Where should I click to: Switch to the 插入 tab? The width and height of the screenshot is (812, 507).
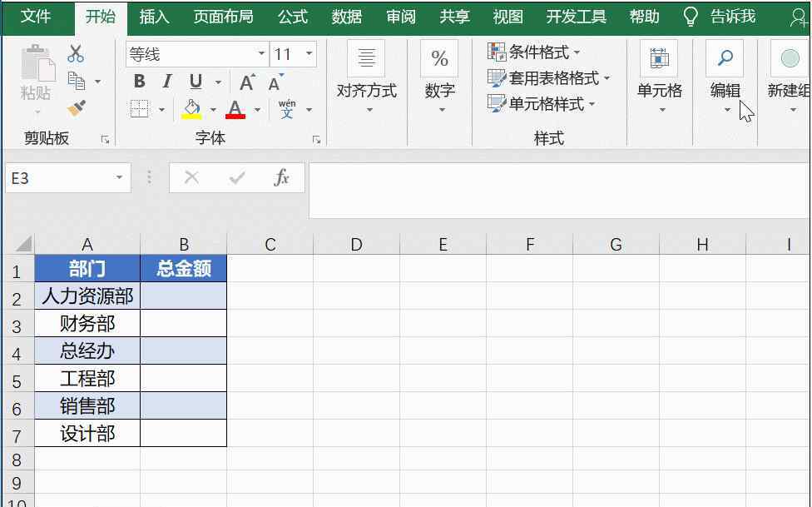pos(154,17)
